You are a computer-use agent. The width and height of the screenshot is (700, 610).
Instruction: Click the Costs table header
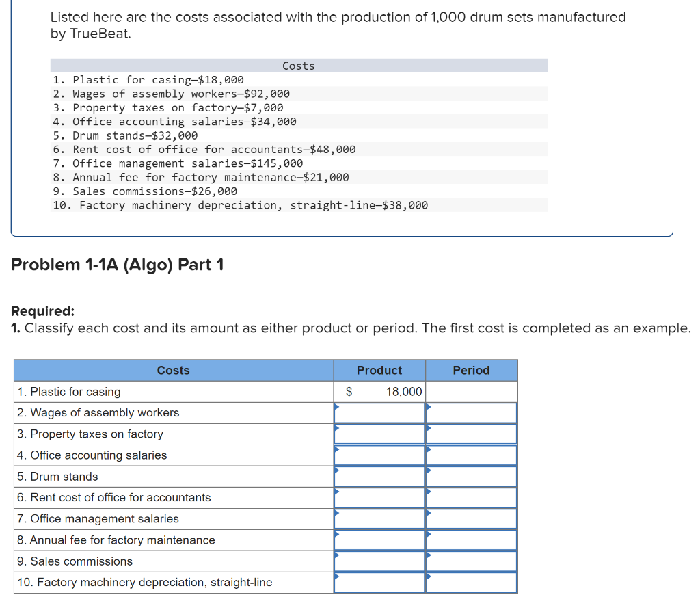(173, 370)
